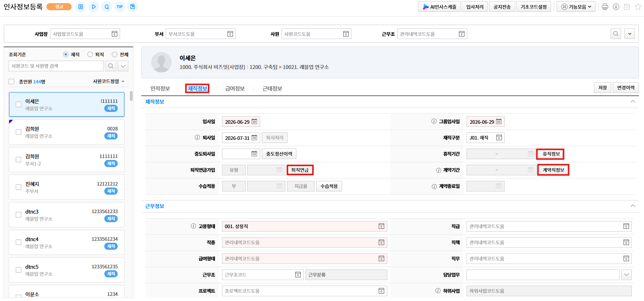Open 직급 code helper icon

point(626,227)
